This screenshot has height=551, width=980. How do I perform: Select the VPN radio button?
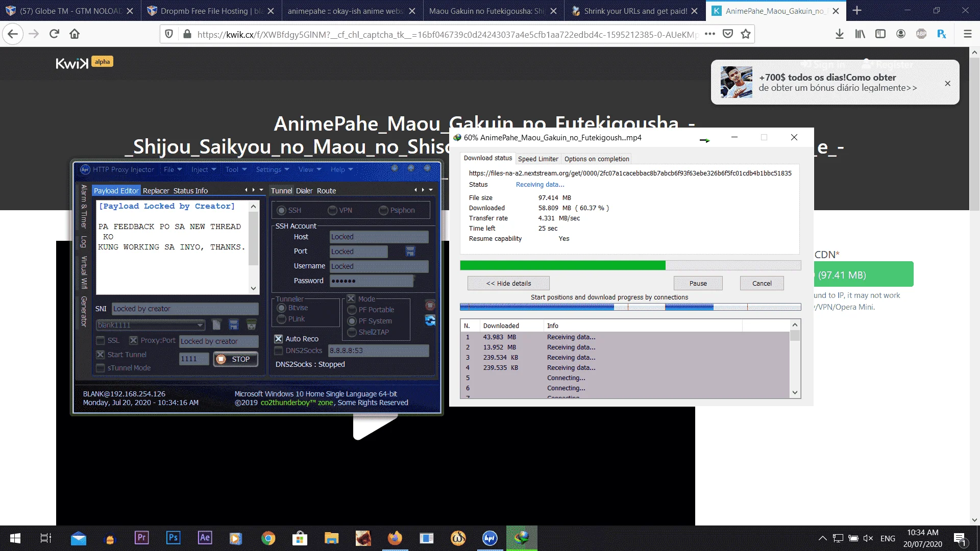tap(332, 210)
